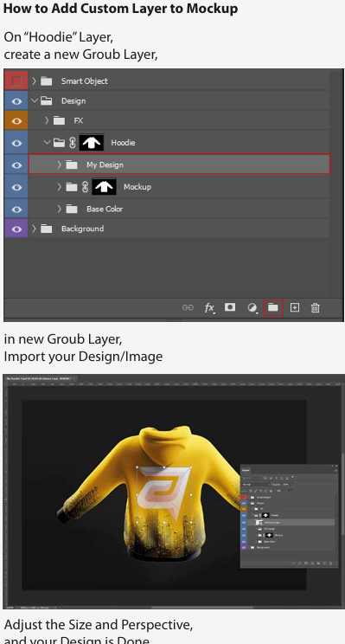Open the fx layer style menu
The height and width of the screenshot is (644, 345).
209,307
